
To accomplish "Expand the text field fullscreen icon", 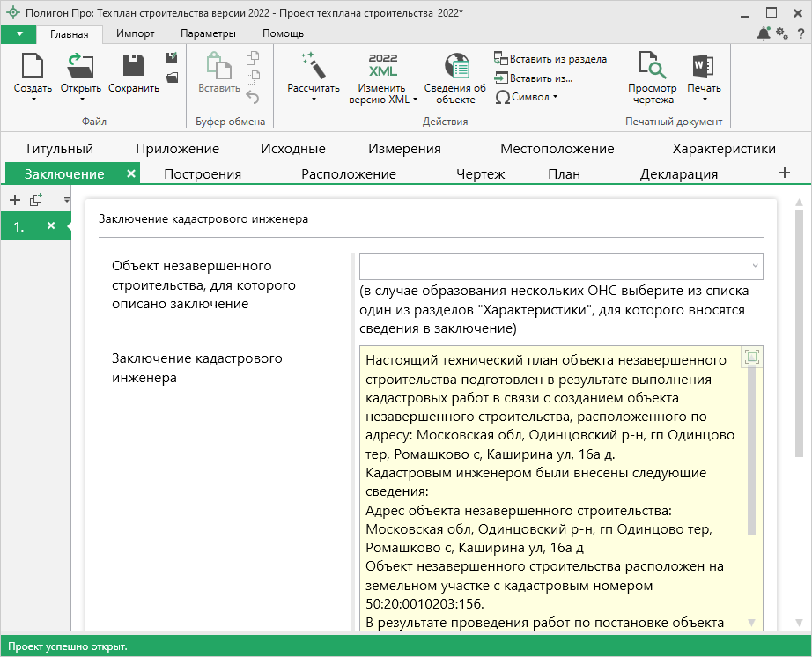I will [x=751, y=357].
